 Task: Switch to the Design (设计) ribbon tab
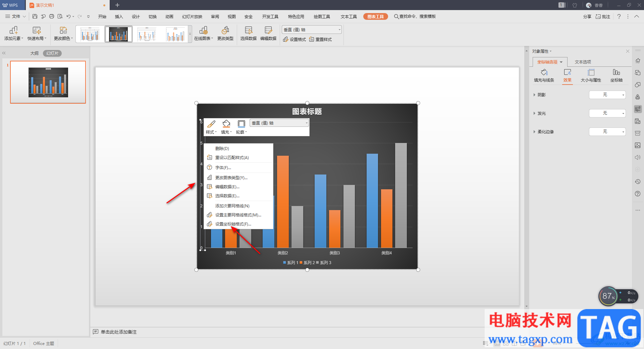point(136,16)
